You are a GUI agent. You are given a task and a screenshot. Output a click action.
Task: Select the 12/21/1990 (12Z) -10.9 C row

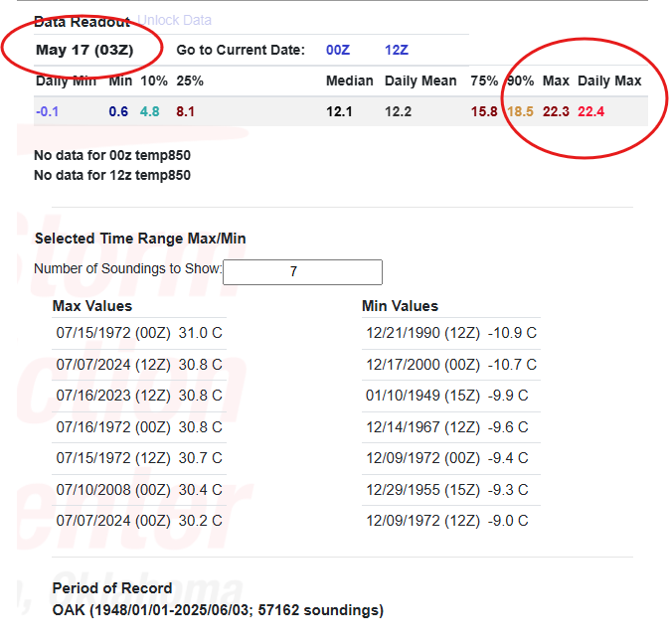point(451,333)
